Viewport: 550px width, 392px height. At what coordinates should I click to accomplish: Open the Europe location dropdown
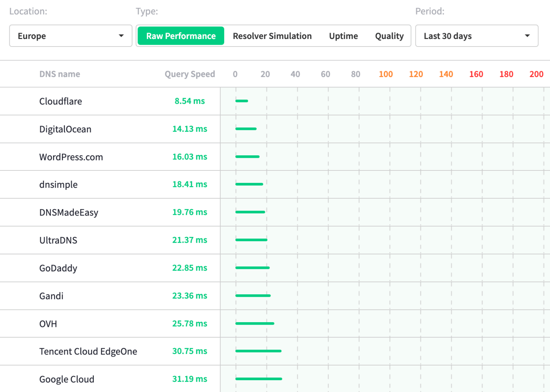point(71,36)
